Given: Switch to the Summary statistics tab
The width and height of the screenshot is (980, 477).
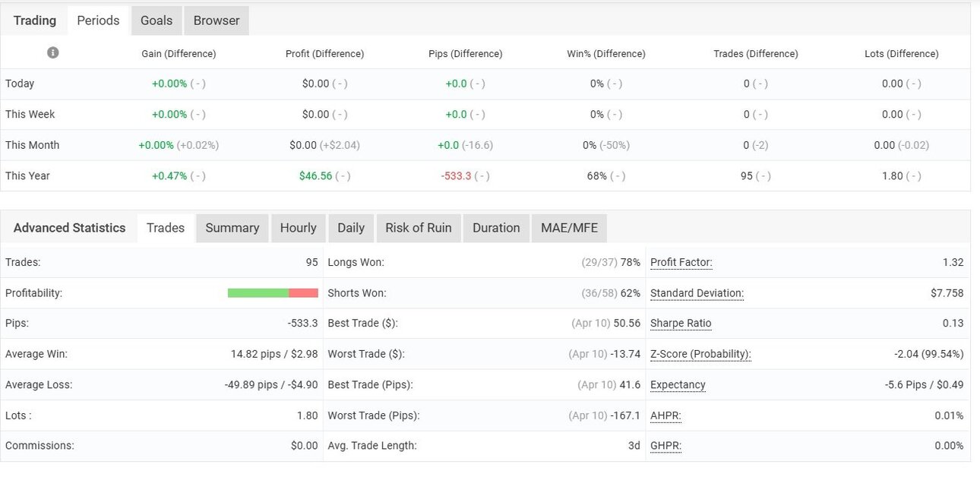Looking at the screenshot, I should pyautogui.click(x=232, y=228).
